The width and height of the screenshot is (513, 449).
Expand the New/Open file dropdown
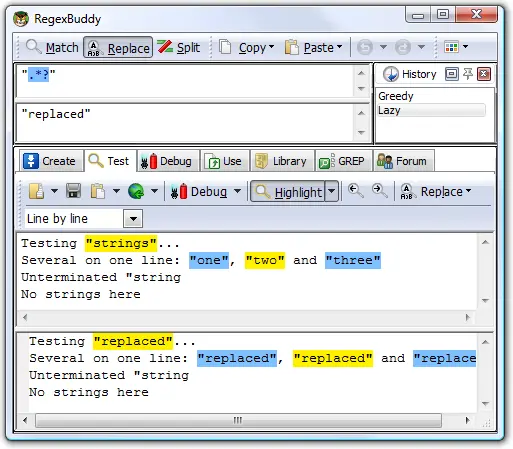coord(54,191)
